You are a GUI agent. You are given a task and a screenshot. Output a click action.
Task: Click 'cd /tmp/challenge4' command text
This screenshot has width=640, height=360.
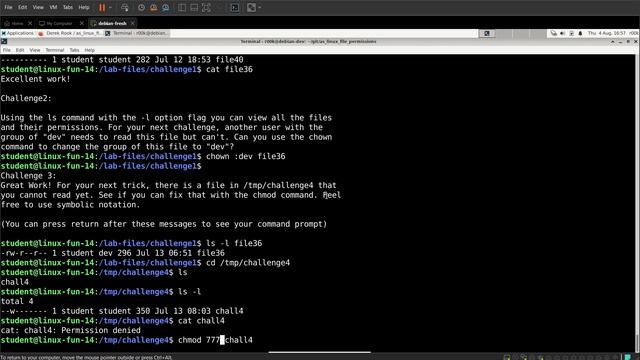tap(248, 262)
